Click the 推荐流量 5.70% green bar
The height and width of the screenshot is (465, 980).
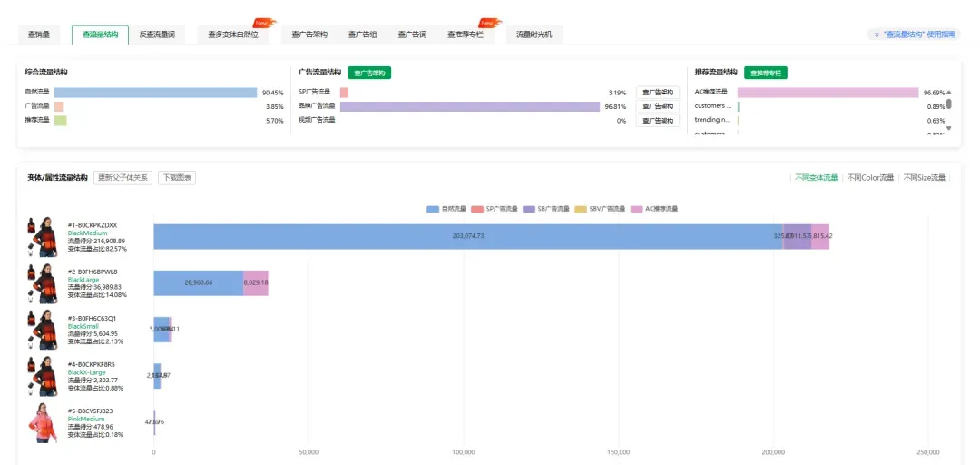point(61,121)
